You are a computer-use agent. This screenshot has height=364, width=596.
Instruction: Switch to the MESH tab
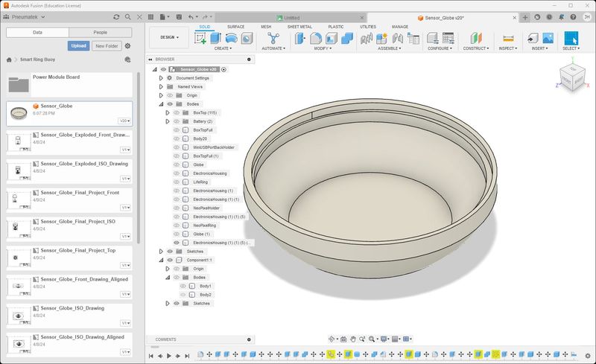coord(266,27)
